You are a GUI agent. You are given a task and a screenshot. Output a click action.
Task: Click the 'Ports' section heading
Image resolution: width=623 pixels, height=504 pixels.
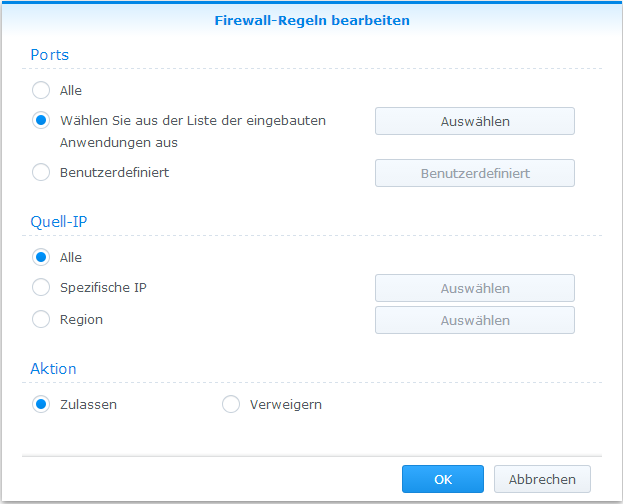[49, 54]
